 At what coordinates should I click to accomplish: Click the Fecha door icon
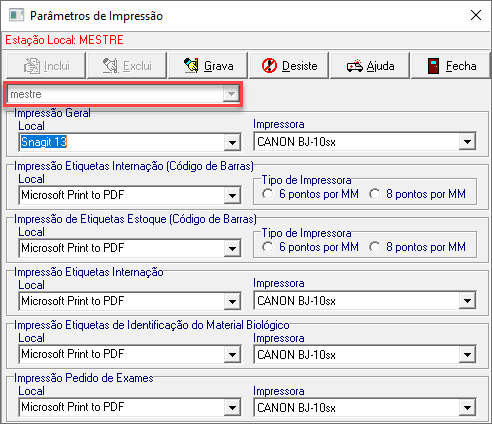[433, 66]
